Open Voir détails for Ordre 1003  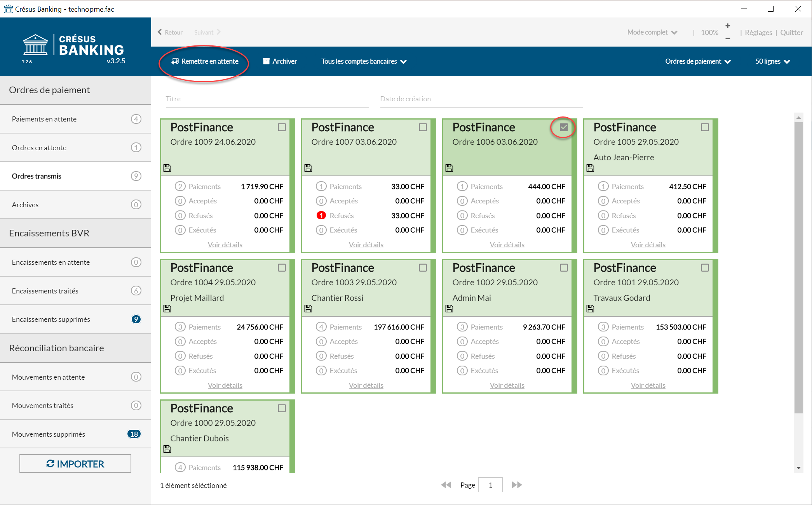tap(366, 385)
